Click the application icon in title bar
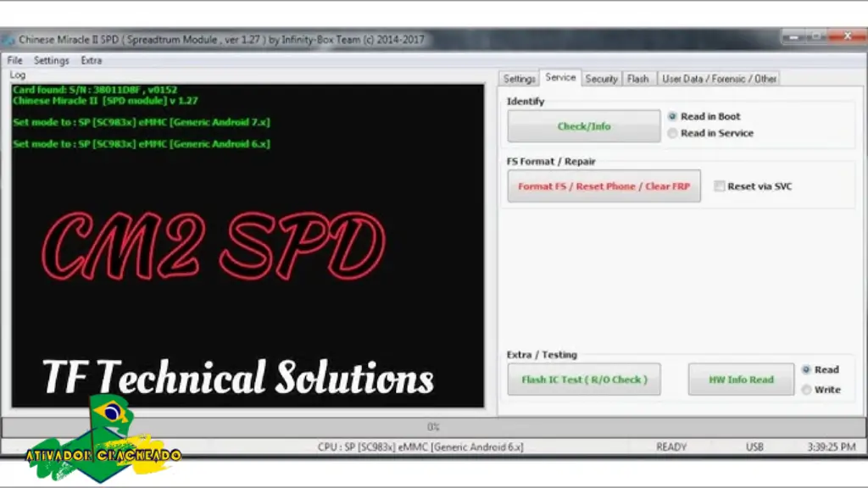This screenshot has width=868, height=488. point(8,40)
